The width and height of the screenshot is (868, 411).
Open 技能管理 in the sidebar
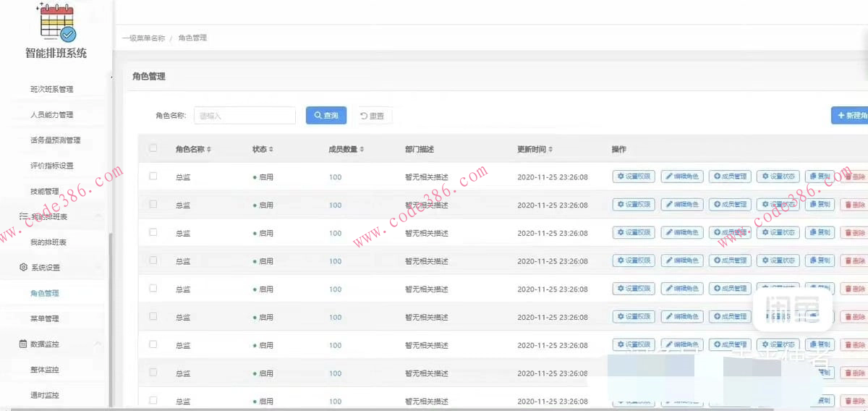(45, 191)
